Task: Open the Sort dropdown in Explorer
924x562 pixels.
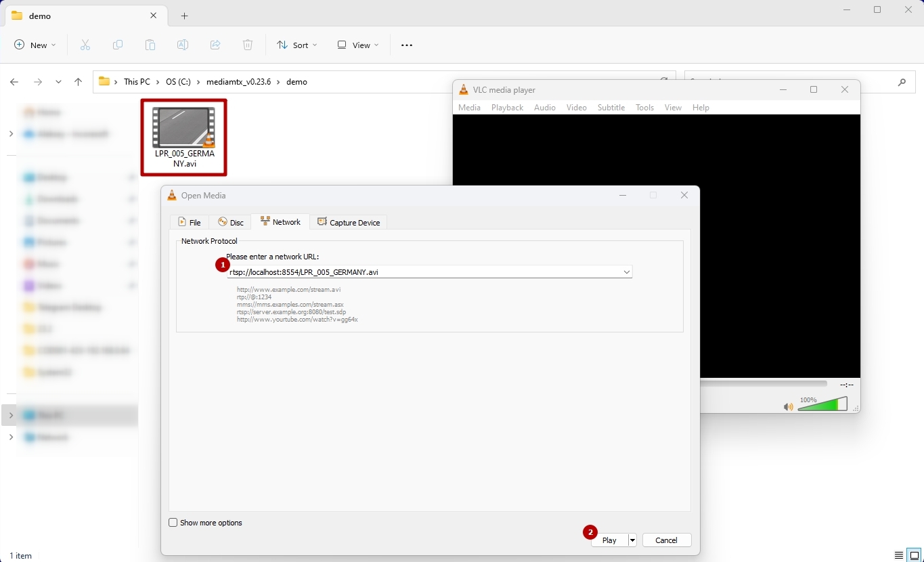Action: 297,45
